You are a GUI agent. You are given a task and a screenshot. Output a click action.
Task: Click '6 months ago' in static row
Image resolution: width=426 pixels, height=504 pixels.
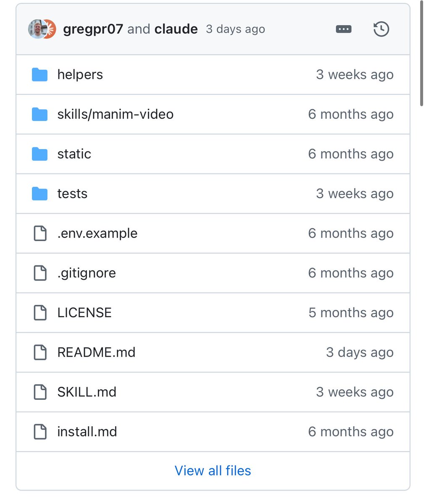pyautogui.click(x=351, y=154)
